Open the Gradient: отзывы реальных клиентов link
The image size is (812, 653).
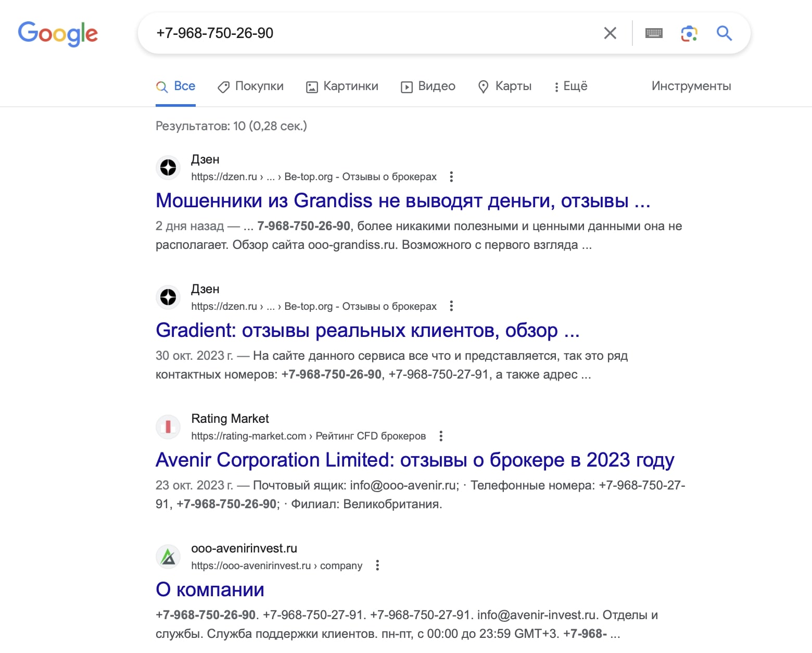coord(367,330)
